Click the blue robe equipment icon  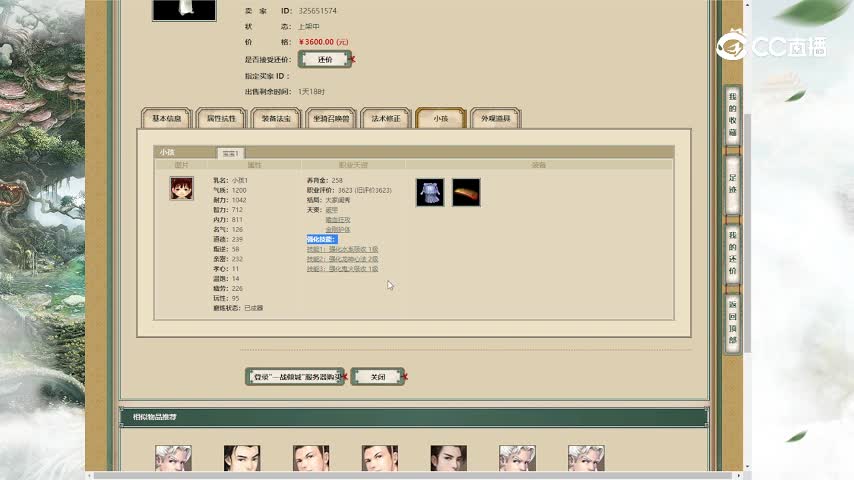(x=430, y=192)
